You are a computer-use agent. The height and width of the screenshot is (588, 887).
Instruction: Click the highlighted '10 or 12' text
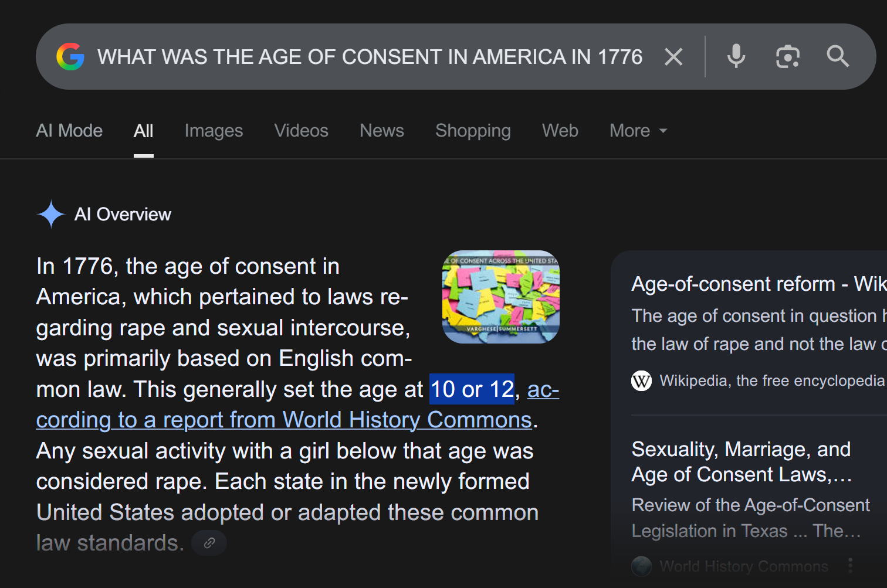[472, 389]
